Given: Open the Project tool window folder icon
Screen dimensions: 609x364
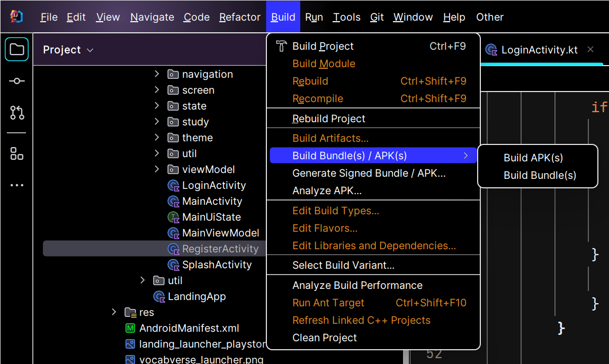Looking at the screenshot, I should point(17,49).
